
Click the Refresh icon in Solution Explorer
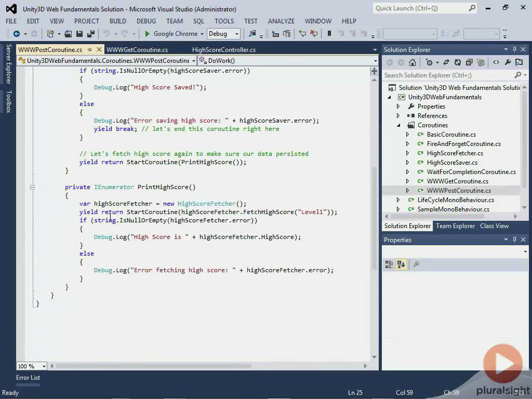tap(458, 62)
